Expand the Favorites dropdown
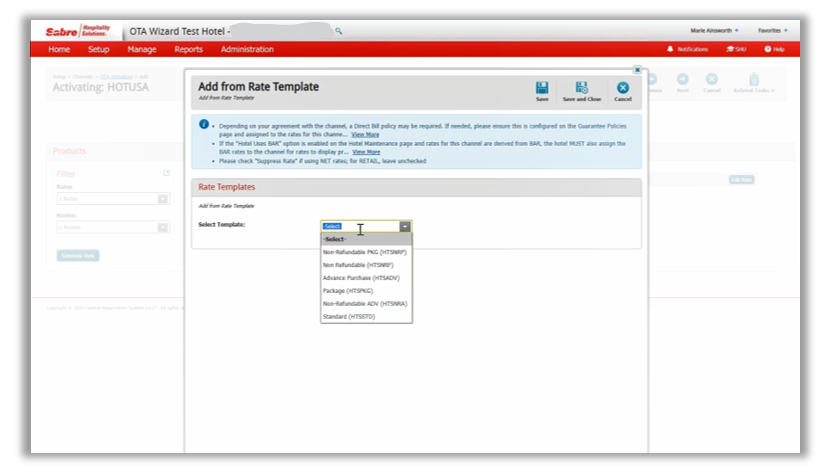The image size is (829, 474). 772,31
